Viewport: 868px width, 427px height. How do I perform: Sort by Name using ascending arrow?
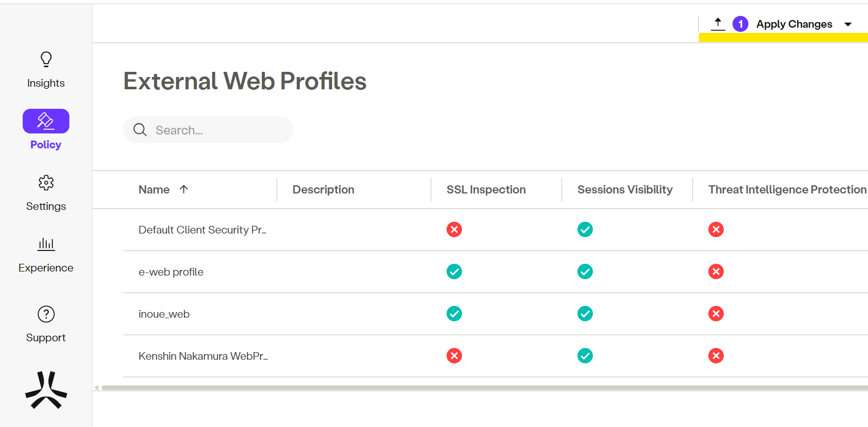pos(184,189)
